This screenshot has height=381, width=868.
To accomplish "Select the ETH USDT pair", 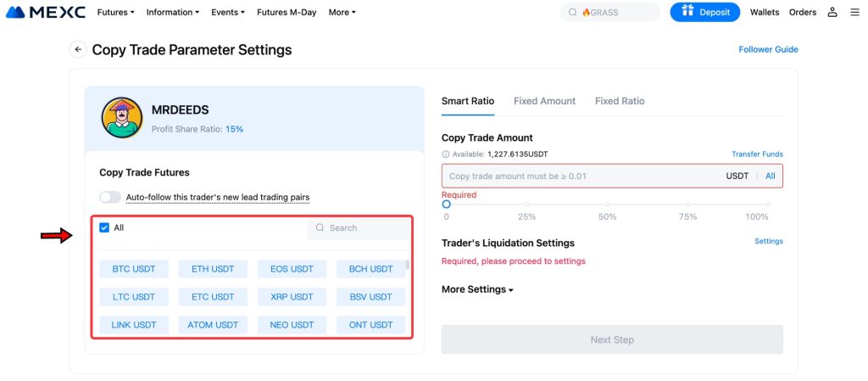I will point(213,269).
